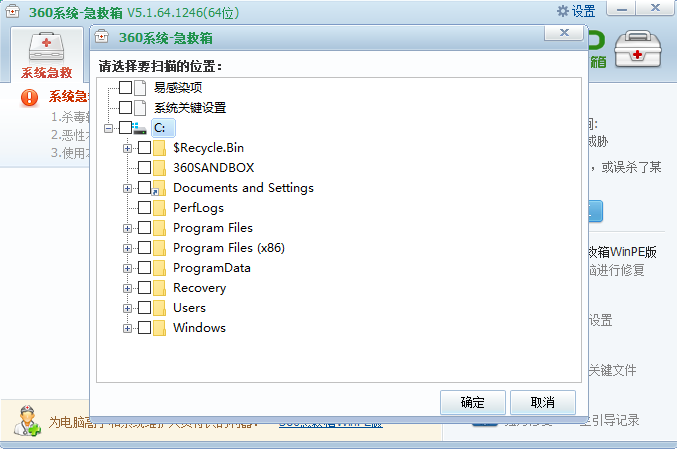Screen dimensions: 677x449
Task: Select the PerfLogs label
Action: tap(199, 208)
